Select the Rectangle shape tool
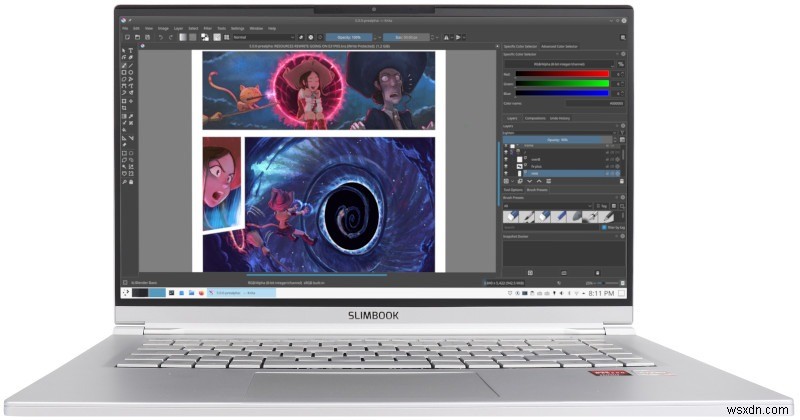 (x=124, y=72)
